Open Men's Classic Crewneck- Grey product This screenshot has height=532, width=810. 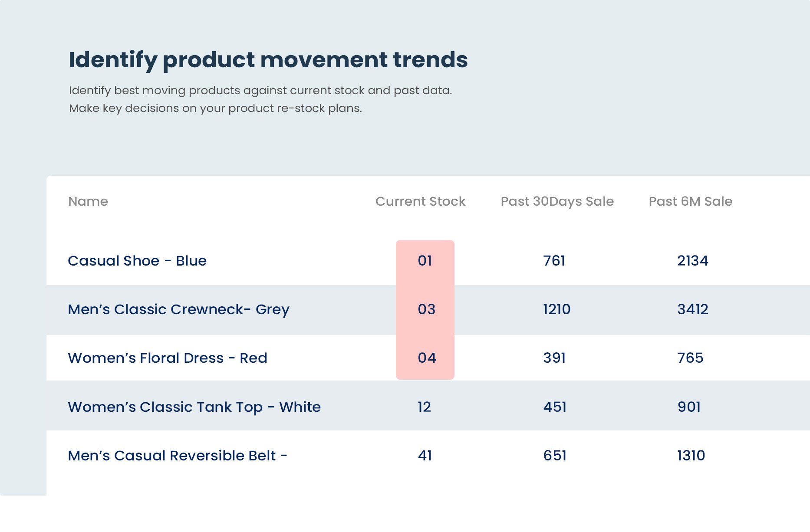pos(178,309)
